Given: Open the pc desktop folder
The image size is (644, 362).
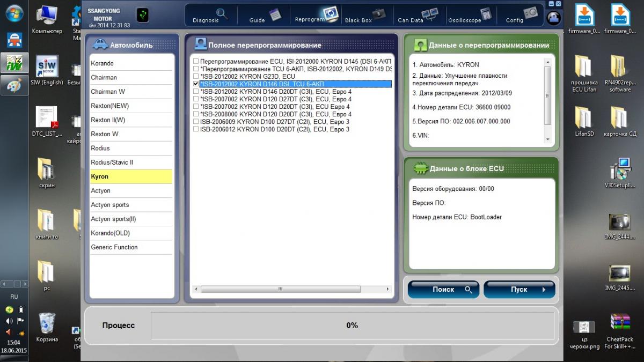Looking at the screenshot, I should (x=47, y=276).
